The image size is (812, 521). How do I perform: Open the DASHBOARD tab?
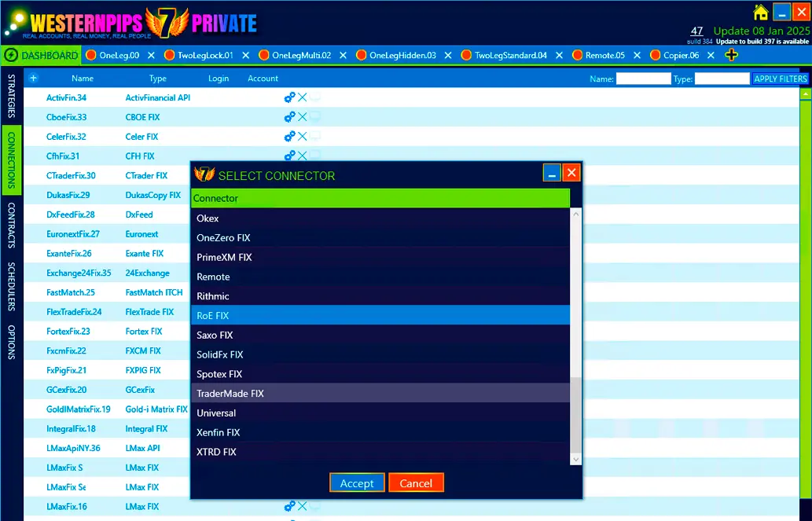42,56
